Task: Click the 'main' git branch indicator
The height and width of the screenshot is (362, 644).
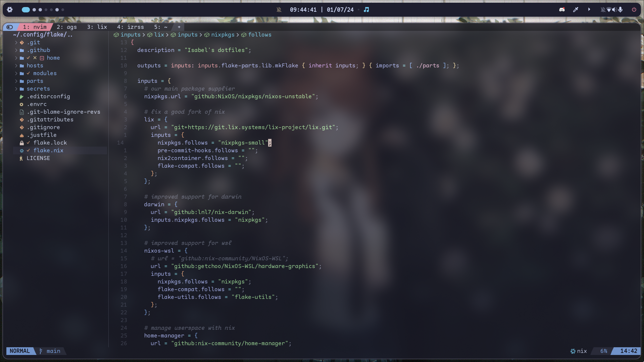Action: click(53, 351)
